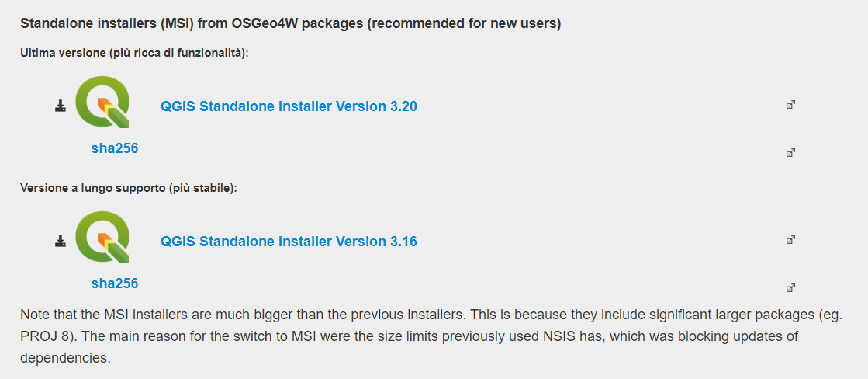Click the QGIS logo for Version 3.20
The width and height of the screenshot is (868, 379).
tap(102, 103)
